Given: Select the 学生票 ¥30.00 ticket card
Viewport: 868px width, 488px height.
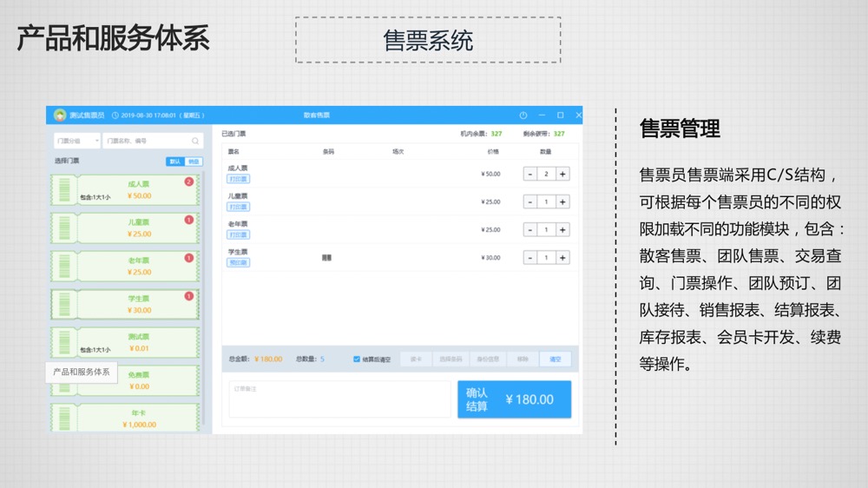Looking at the screenshot, I should pyautogui.click(x=125, y=304).
